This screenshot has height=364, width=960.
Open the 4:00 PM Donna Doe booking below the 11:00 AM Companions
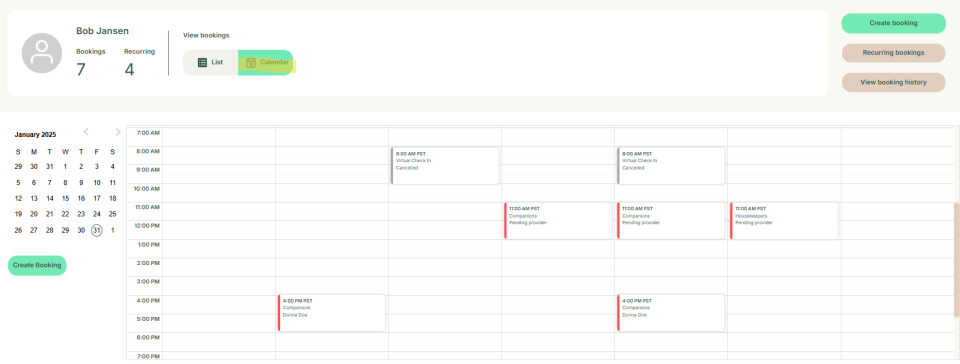coord(671,313)
